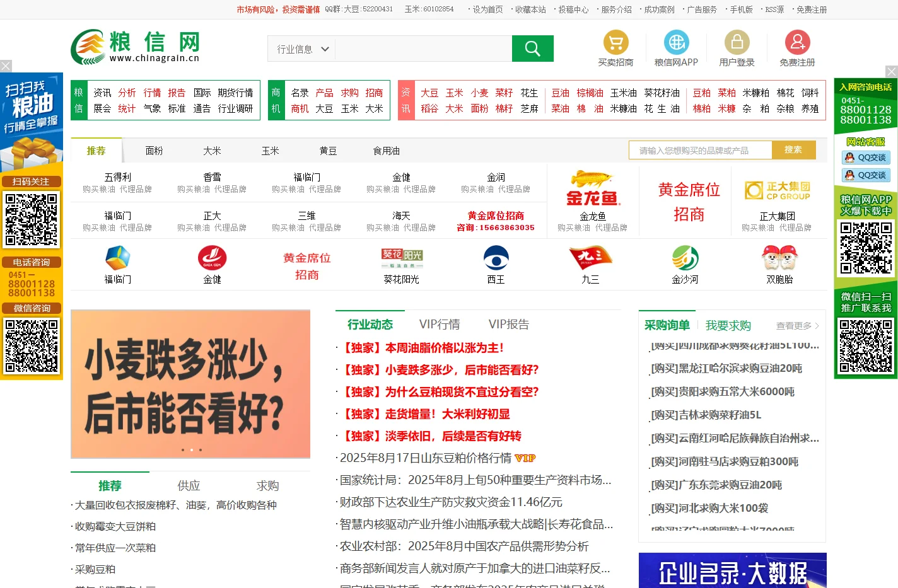Click the 粮信网APP download QR code

866,247
